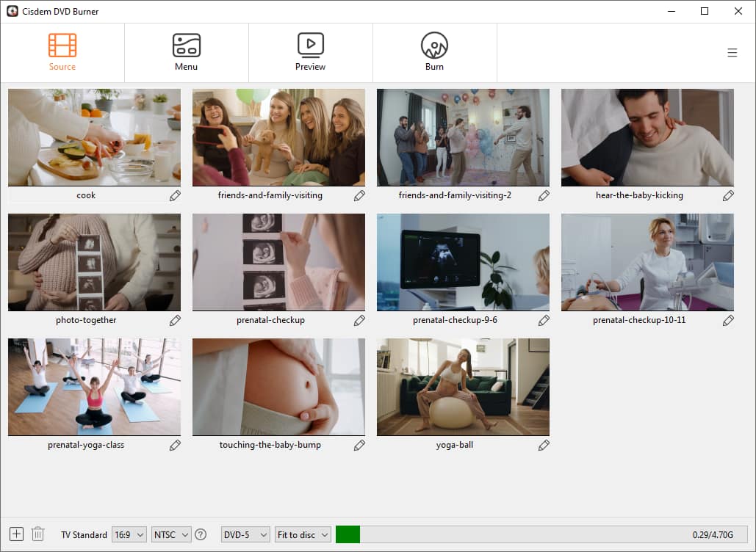Image resolution: width=756 pixels, height=552 pixels.
Task: Click the delete trash icon
Action: pos(37,534)
